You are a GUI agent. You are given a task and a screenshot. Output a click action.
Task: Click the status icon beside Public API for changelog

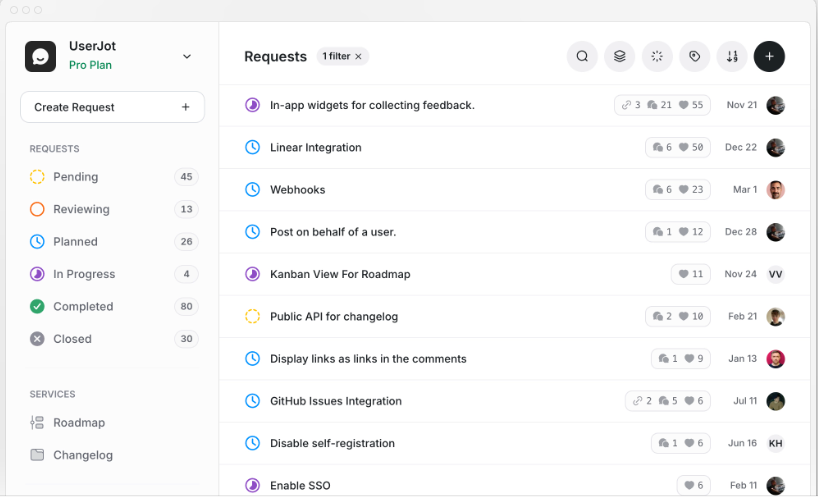pos(253,317)
